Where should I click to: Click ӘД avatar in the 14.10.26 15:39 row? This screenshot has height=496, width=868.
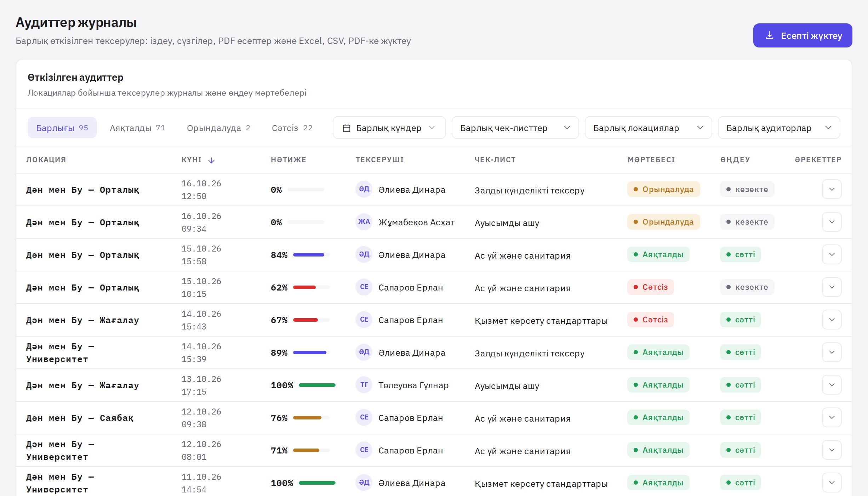[x=364, y=352]
